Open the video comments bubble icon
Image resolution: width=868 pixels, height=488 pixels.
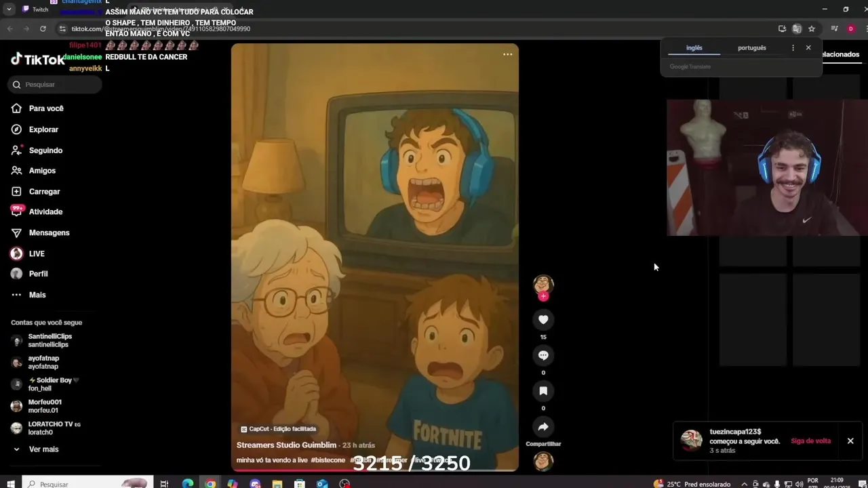543,355
